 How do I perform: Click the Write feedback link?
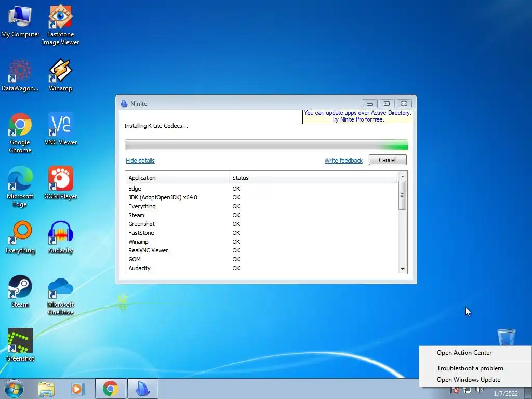coord(343,161)
